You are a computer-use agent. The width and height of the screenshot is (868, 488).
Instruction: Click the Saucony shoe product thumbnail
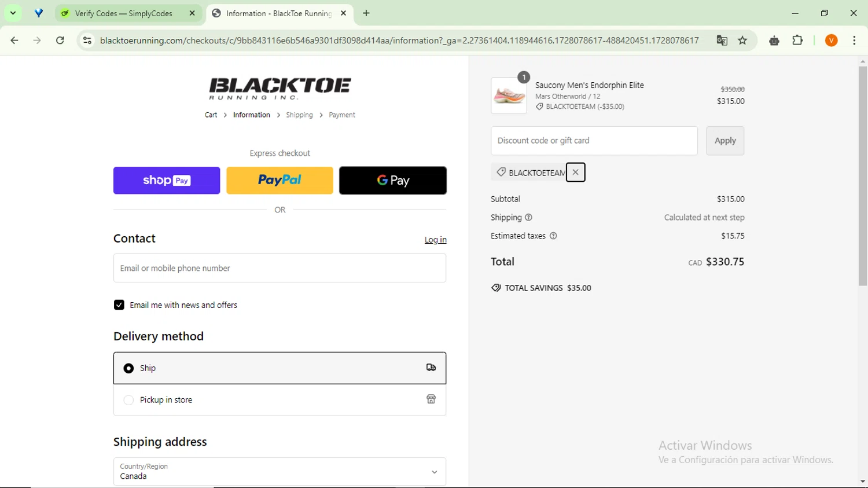coord(509,96)
